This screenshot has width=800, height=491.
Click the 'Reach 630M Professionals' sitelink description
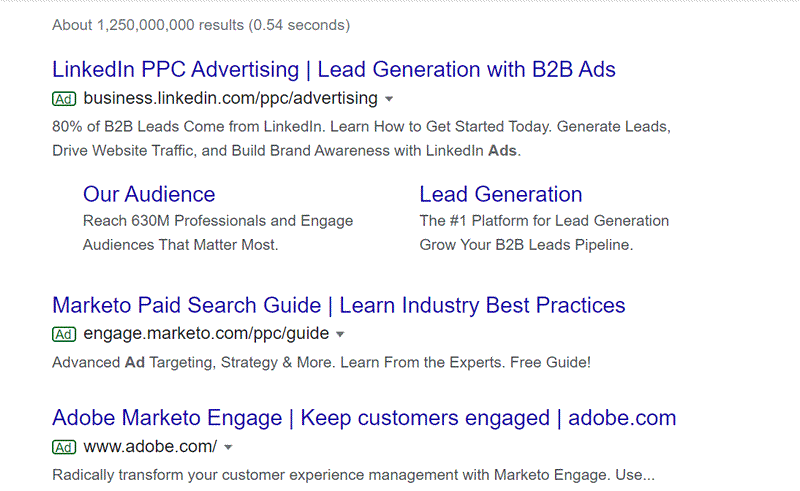218,221
